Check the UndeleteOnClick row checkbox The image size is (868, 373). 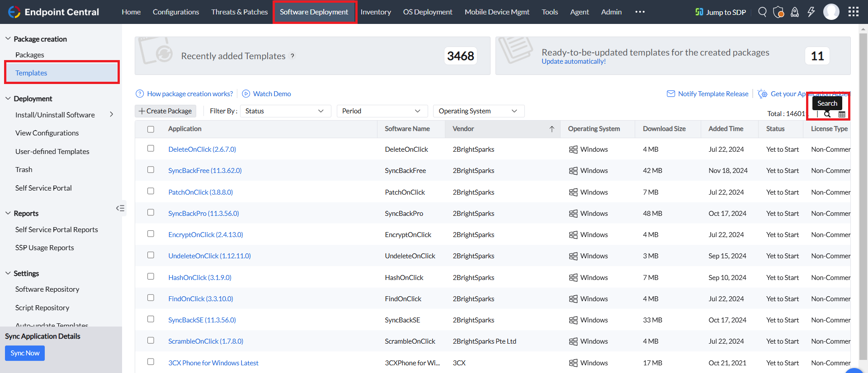151,255
